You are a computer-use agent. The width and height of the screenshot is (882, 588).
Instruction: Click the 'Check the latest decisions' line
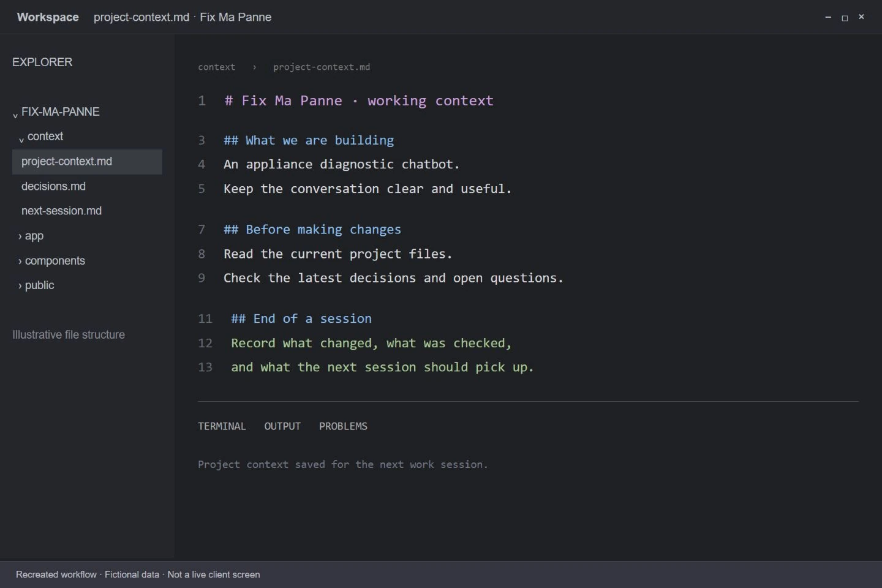[x=393, y=278]
